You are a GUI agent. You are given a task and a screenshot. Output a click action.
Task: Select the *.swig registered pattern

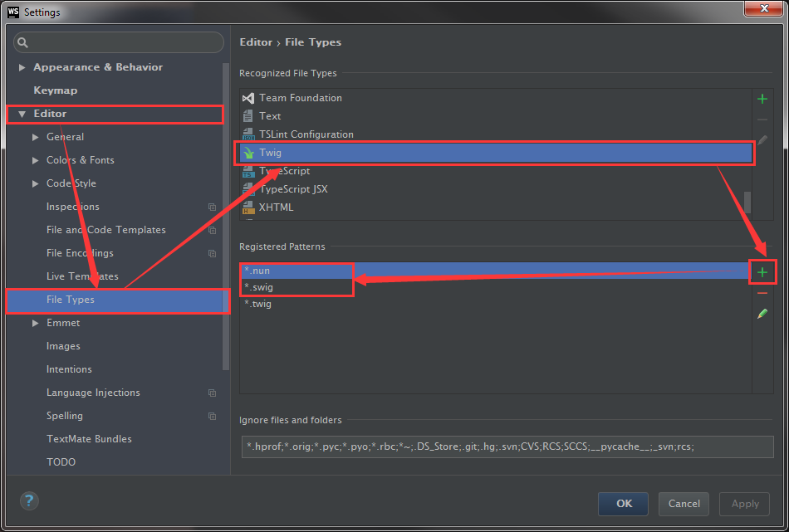pyautogui.click(x=496, y=287)
